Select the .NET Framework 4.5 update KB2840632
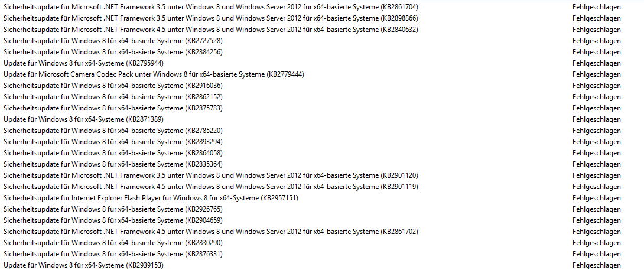 click(x=210, y=30)
